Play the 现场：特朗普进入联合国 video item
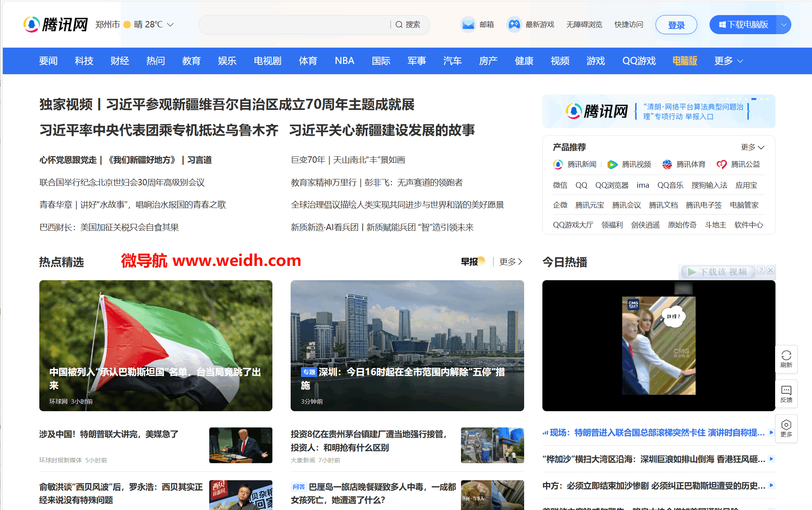The image size is (812, 510). pos(771,432)
